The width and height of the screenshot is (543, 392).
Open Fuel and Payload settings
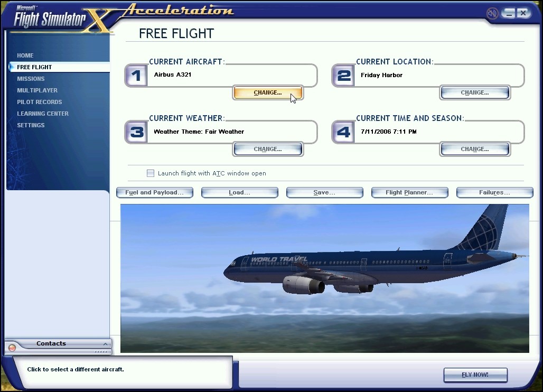(x=154, y=193)
